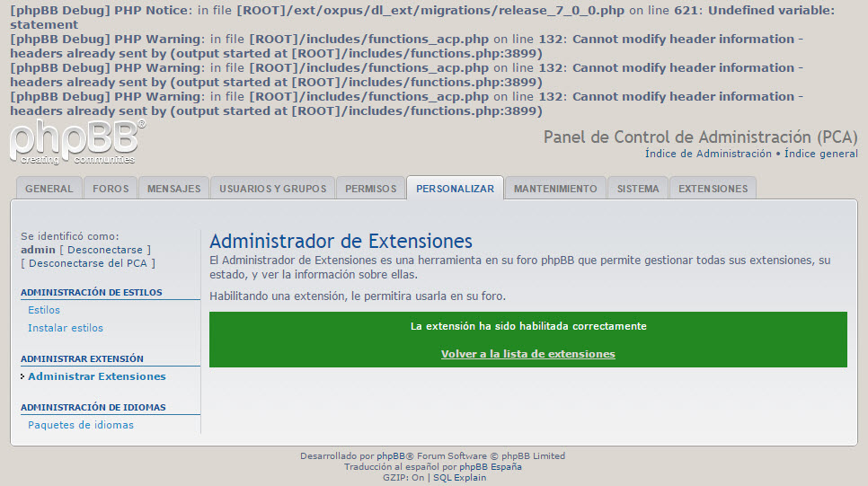The width and height of the screenshot is (868, 486).
Task: Click Volver a la lista de extensiones
Action: coord(527,354)
